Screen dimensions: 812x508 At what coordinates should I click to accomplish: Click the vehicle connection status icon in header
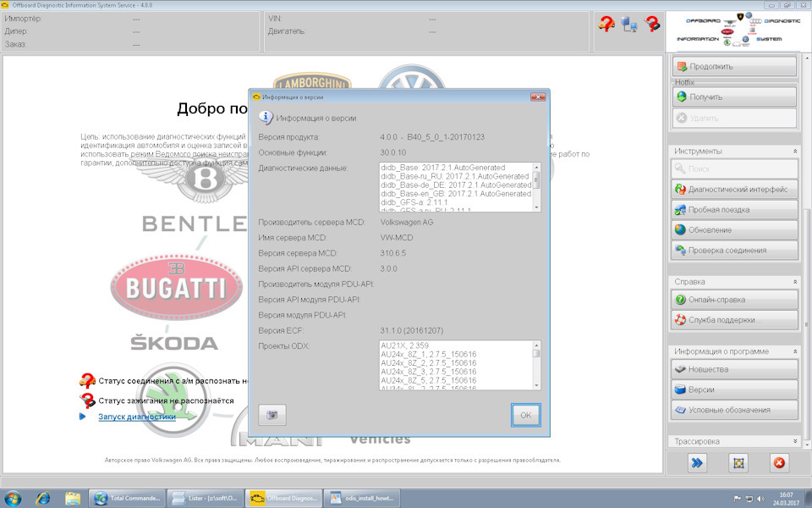tap(606, 24)
